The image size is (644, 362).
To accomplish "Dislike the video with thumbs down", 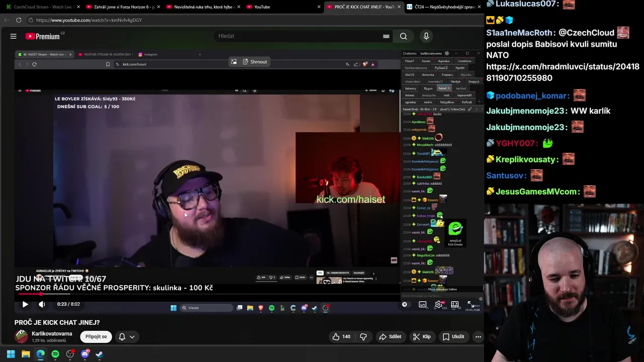I will [363, 337].
